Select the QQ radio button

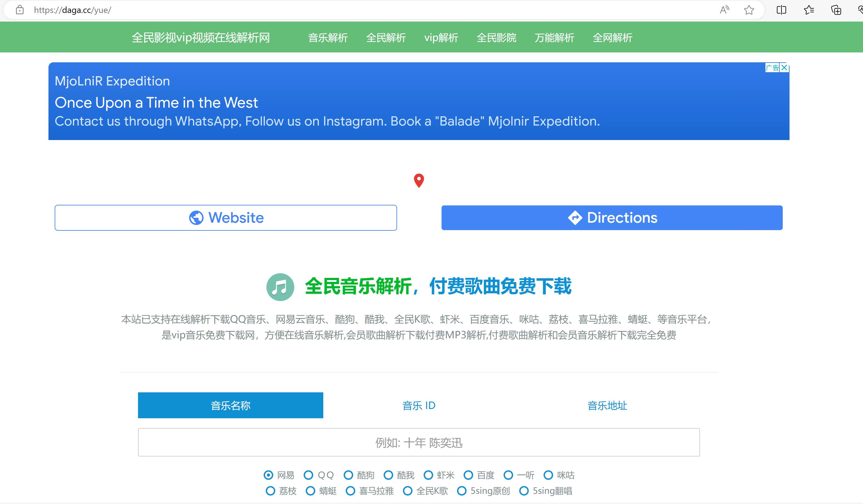click(x=308, y=475)
